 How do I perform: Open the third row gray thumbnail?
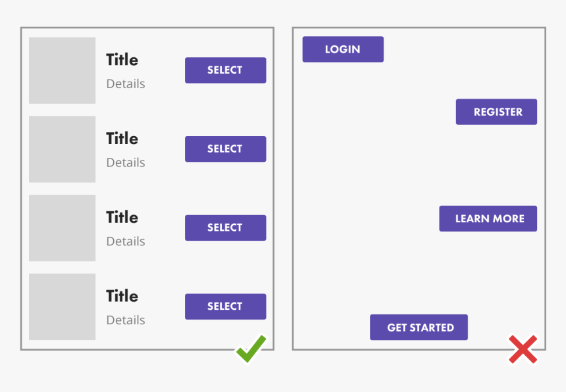(x=63, y=228)
